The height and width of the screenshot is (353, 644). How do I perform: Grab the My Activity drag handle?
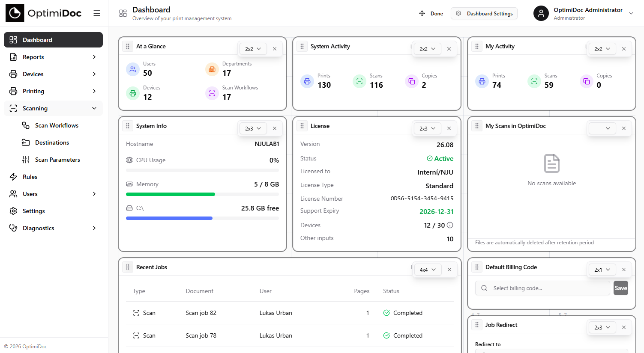pyautogui.click(x=477, y=46)
